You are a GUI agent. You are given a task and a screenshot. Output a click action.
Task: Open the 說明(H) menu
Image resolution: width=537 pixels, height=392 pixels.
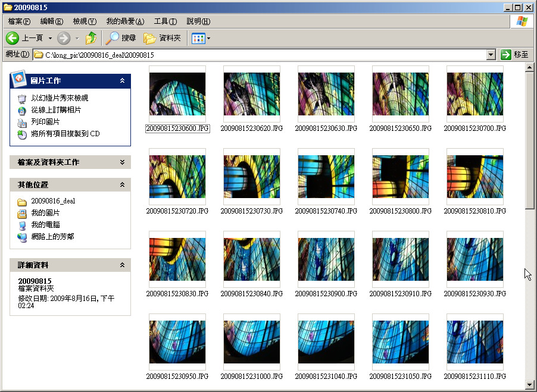(x=198, y=21)
